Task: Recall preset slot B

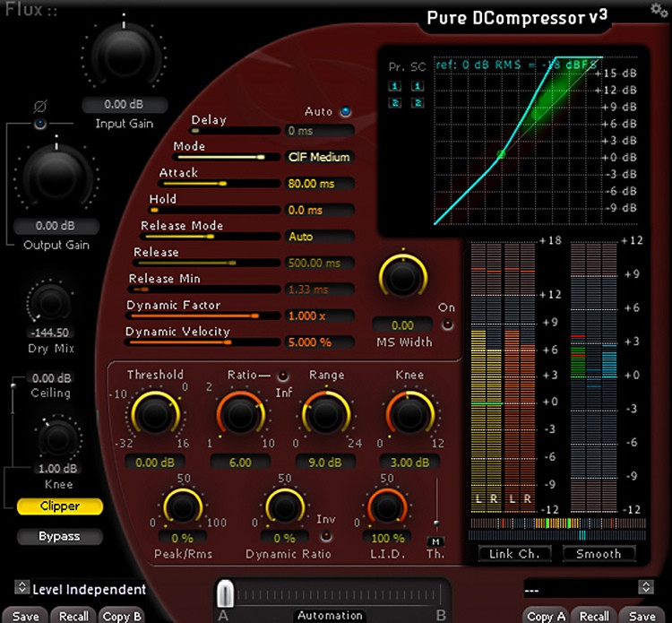Action: point(594,616)
